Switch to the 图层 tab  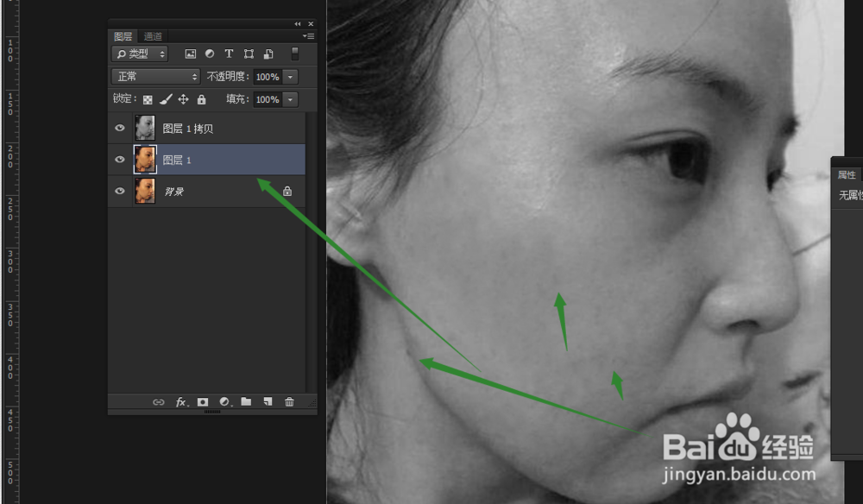pos(123,36)
